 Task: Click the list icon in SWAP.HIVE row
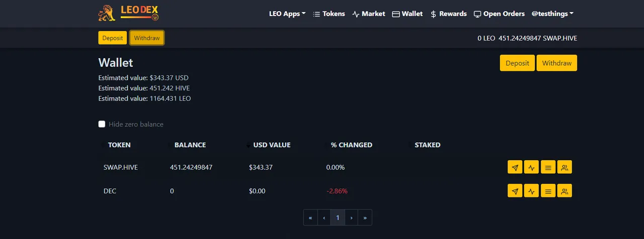click(548, 167)
